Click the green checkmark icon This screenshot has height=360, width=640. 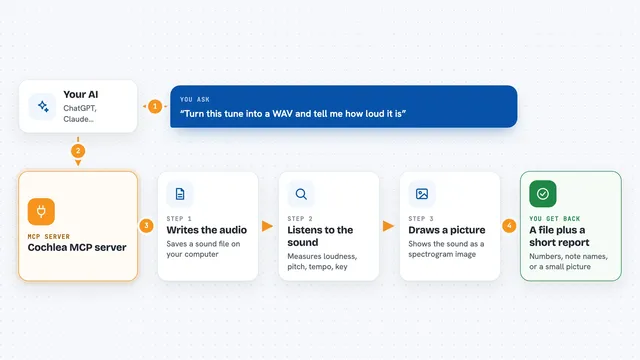pyautogui.click(x=543, y=194)
